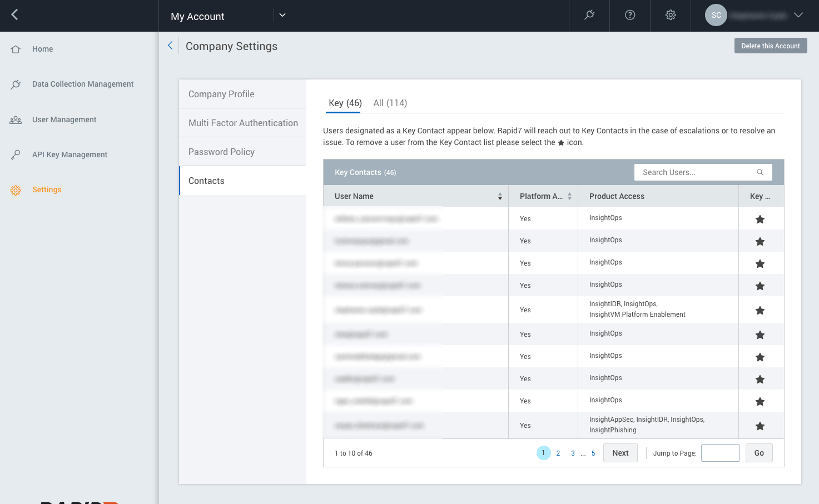Collapse the sidebar with the top-left back arrow
This screenshot has height=504, width=819.
15,15
